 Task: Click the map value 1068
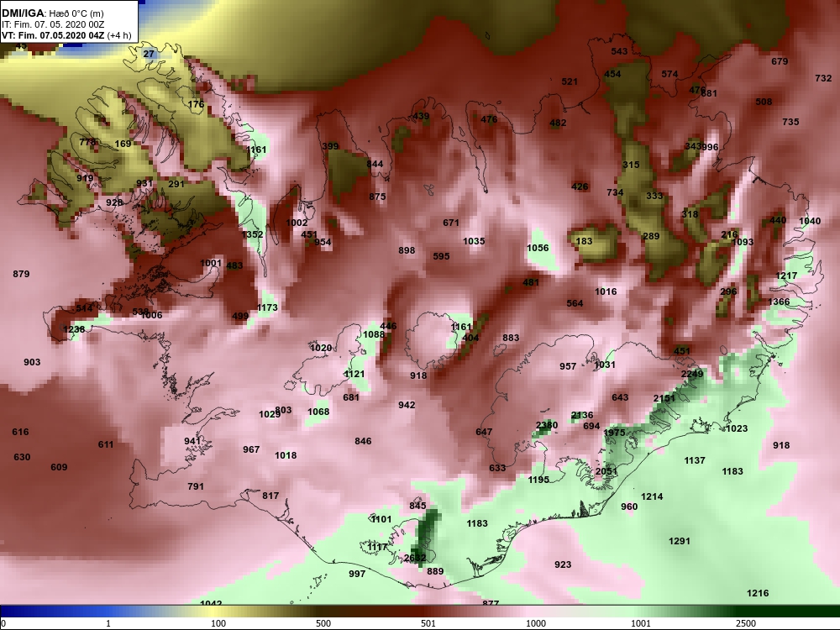point(318,412)
